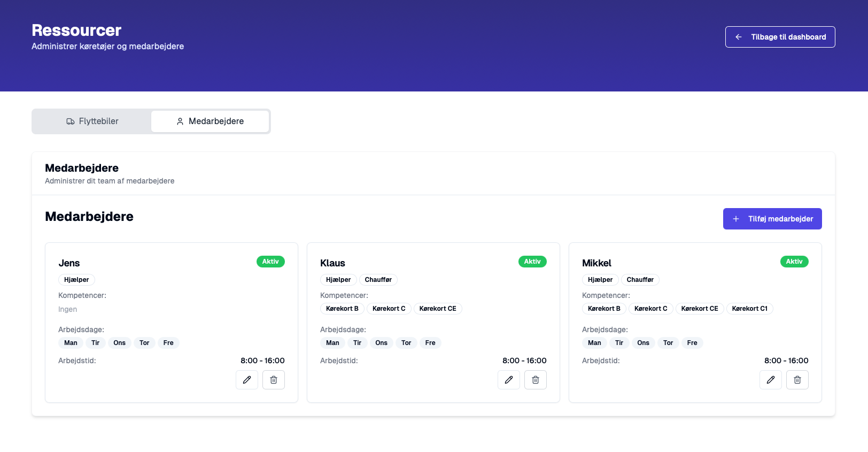868x452 pixels.
Task: Select the Medarbejdere tab
Action: (210, 121)
